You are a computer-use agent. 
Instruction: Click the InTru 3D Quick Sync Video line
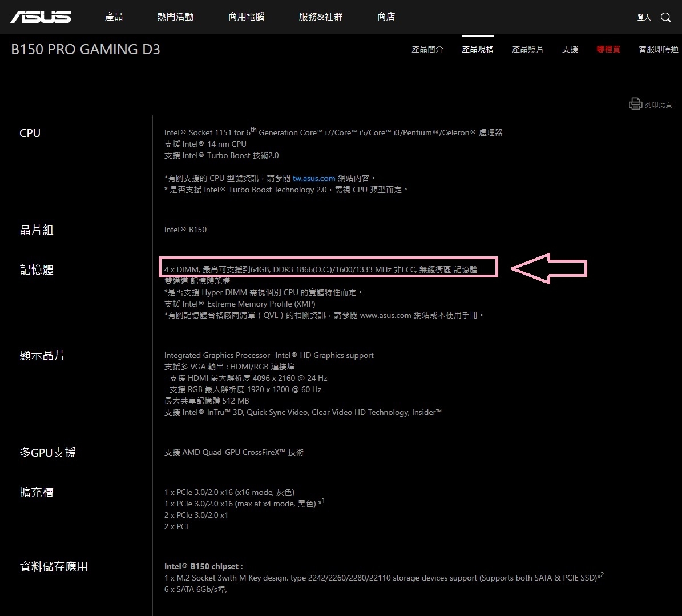(x=302, y=412)
